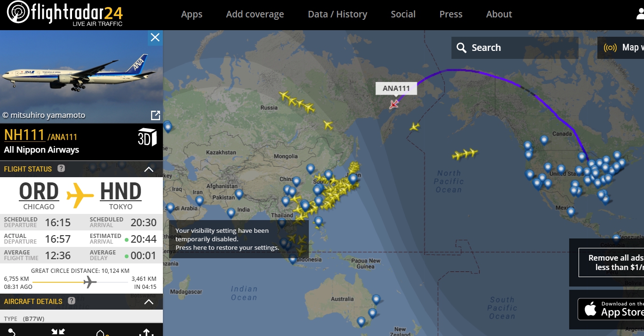644x336 pixels.
Task: Click the Remove all ads button
Action: 611,262
